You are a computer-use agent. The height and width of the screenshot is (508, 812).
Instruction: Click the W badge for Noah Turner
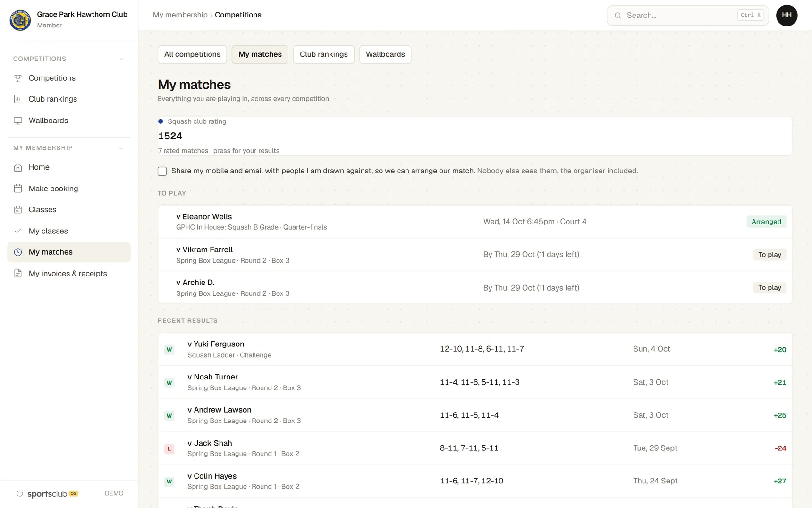pos(169,383)
